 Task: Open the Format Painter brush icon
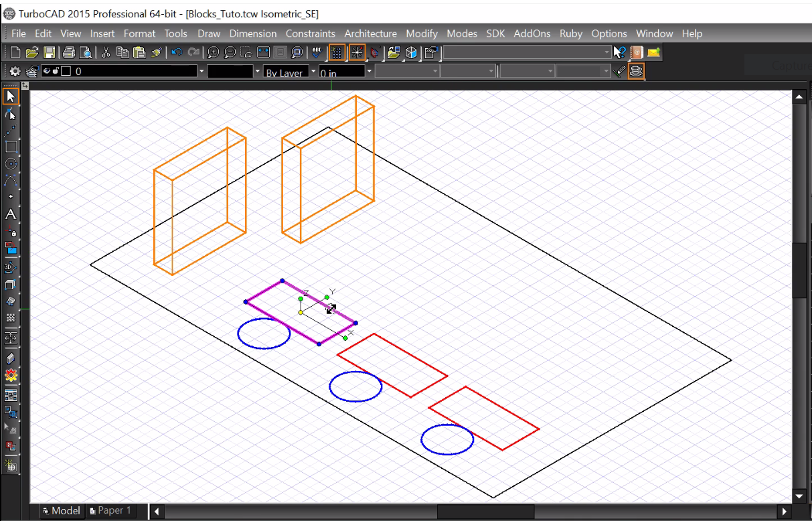tap(156, 52)
